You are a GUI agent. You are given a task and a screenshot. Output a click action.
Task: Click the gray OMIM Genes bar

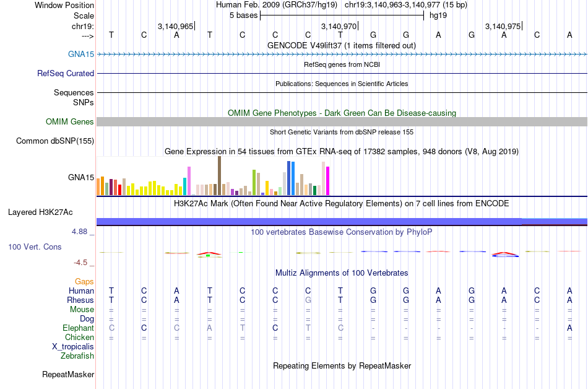342,121
